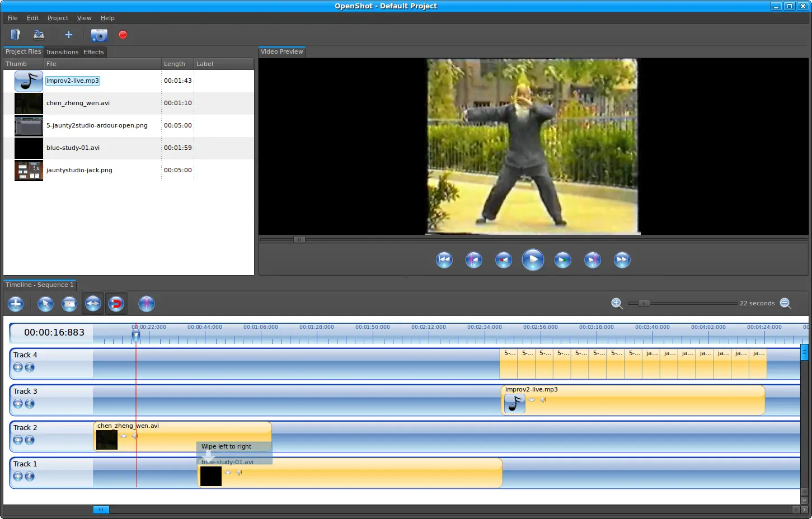Select the razor cut tool in timeline toolbar

click(x=69, y=304)
